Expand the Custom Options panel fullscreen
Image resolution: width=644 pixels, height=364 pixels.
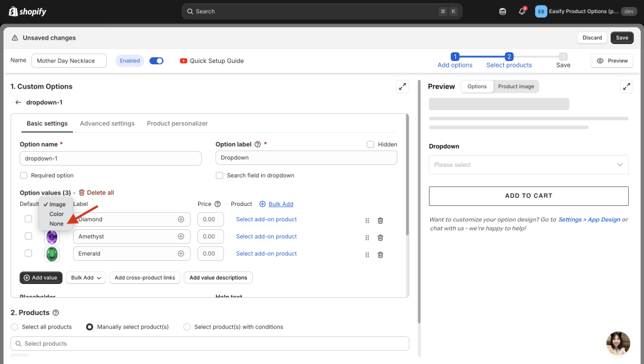pos(402,87)
